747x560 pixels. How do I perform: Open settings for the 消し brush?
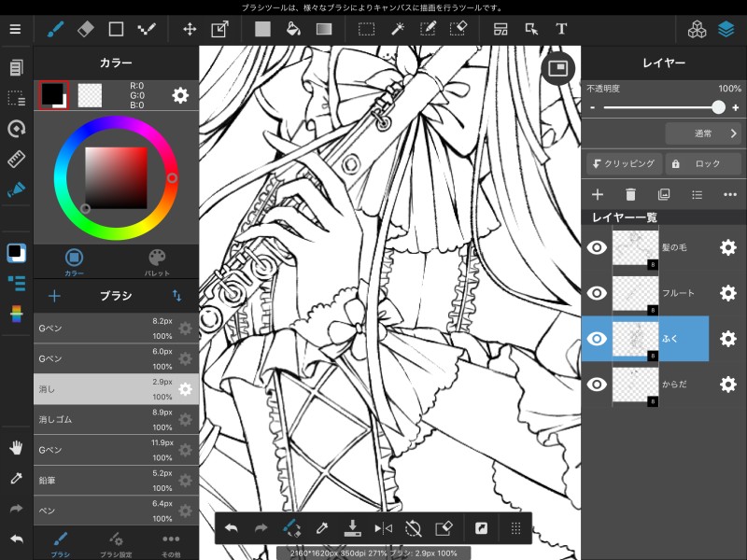point(185,389)
